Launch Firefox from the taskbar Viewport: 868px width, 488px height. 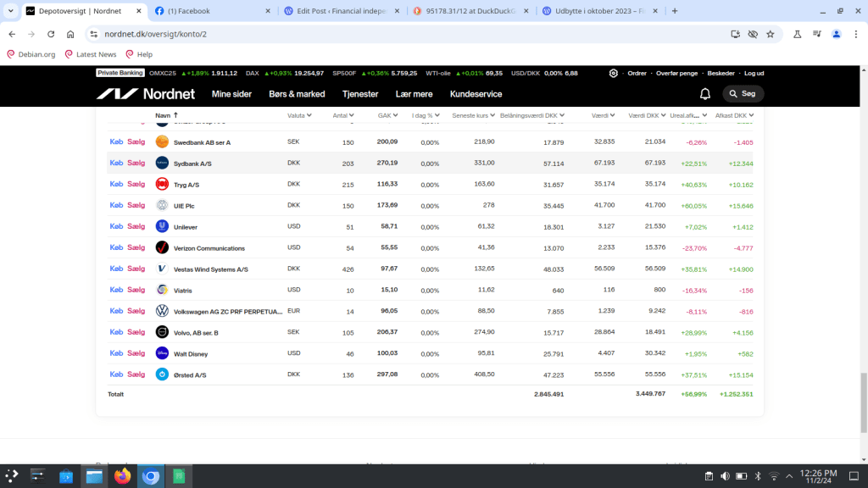click(x=123, y=477)
